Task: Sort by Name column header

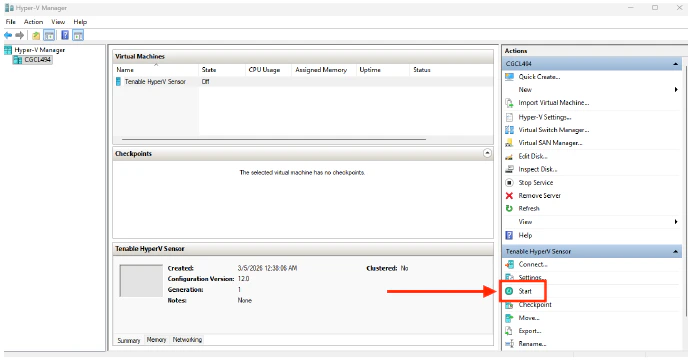Action: tap(156, 70)
